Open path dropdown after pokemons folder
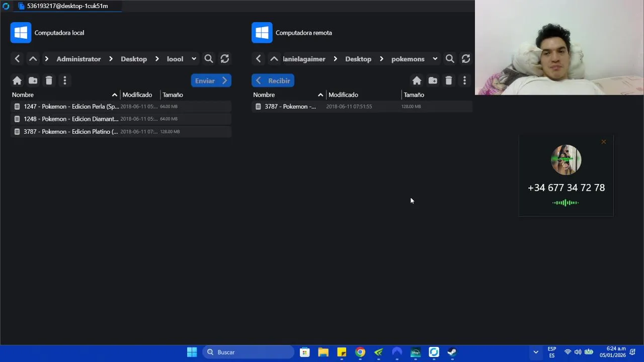Viewport: 644px width, 362px height. pos(435,59)
